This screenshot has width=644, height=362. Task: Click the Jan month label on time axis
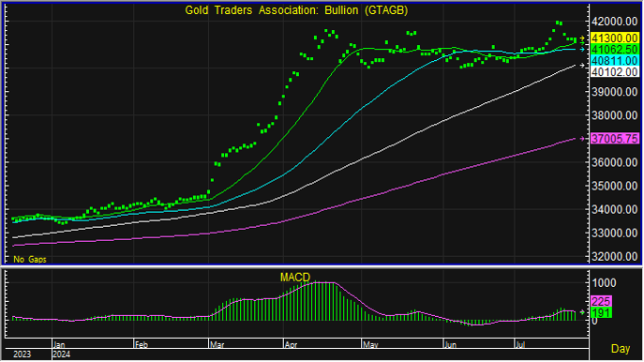coord(59,345)
